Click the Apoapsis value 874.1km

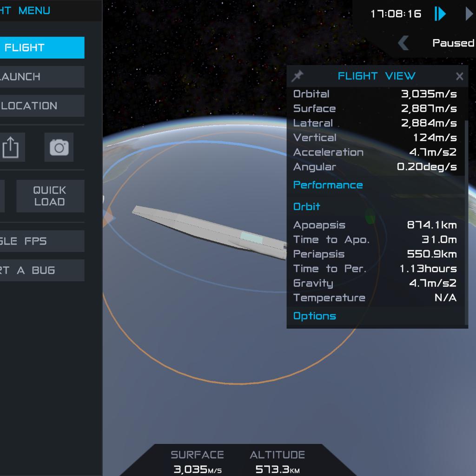432,225
